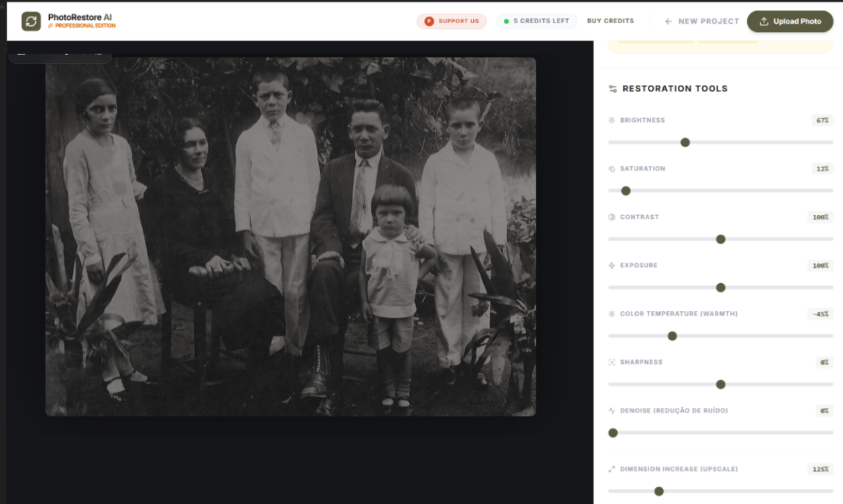Click the Restoration Tools panel header icon
843x504 pixels.
click(612, 88)
